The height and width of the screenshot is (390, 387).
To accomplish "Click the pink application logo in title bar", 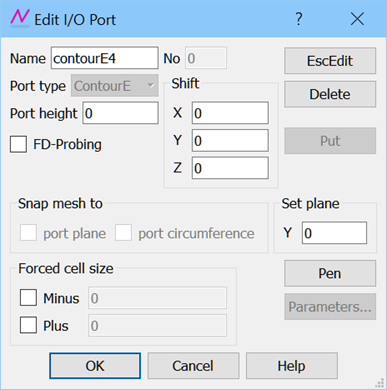I will pos(20,18).
